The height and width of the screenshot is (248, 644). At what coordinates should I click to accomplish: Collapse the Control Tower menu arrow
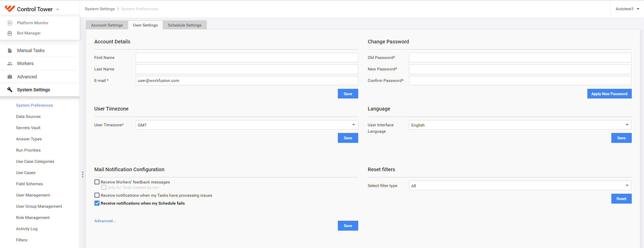click(x=58, y=9)
